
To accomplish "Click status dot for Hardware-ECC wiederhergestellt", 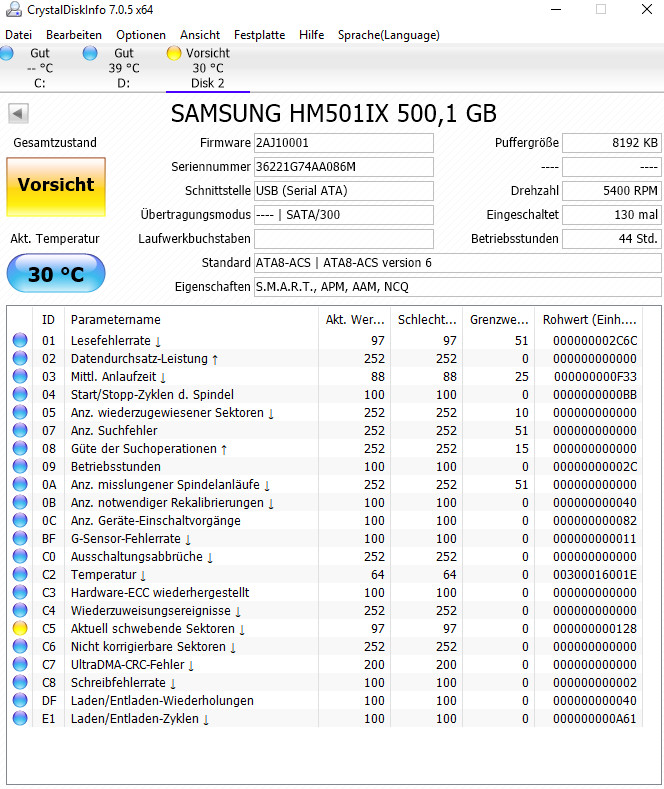I will [x=20, y=592].
